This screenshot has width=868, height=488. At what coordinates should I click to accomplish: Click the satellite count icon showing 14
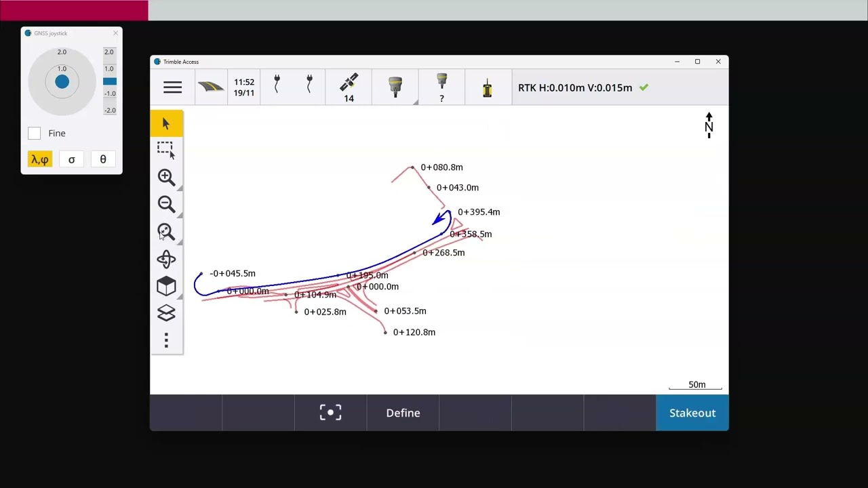[349, 87]
